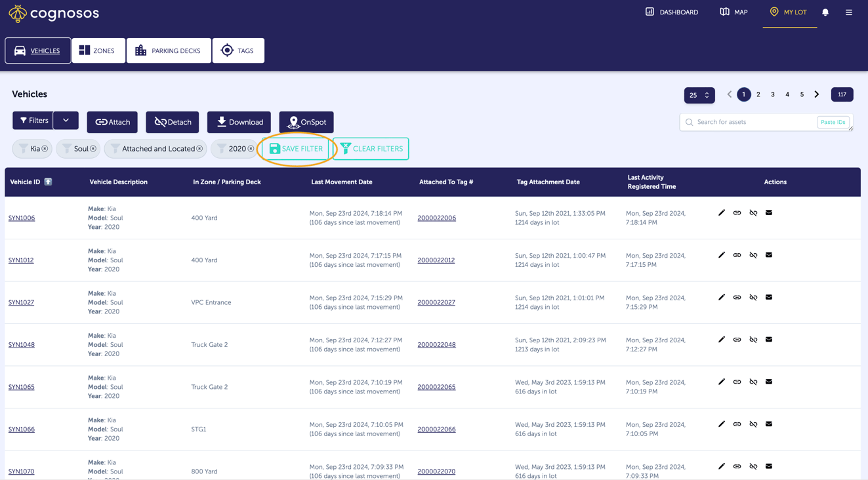Click the OnSpot button

coord(306,122)
